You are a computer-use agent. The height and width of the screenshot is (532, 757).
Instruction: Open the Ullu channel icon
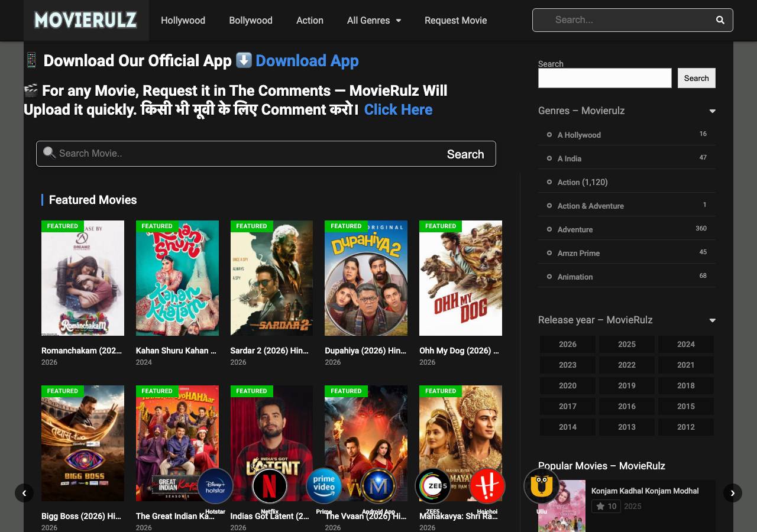coord(542,486)
